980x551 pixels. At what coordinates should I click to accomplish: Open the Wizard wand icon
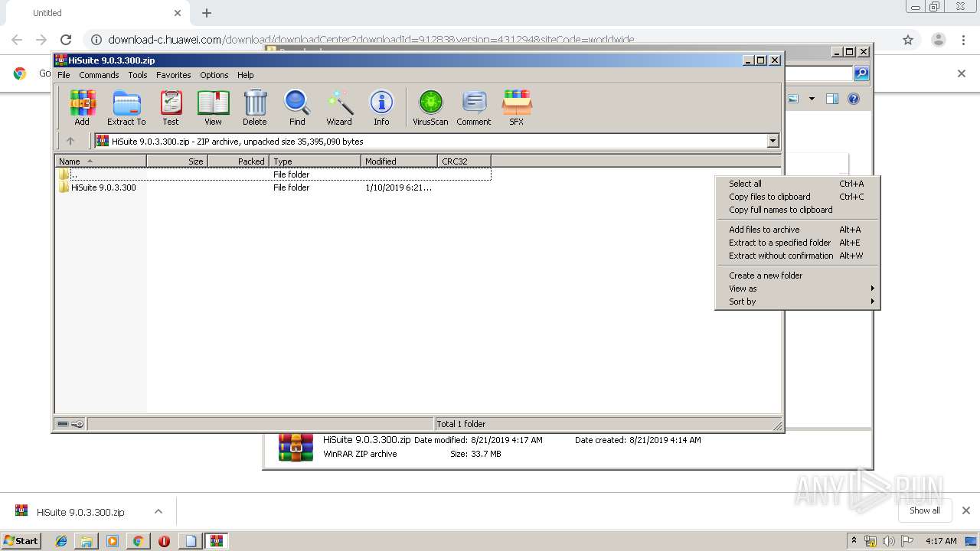[339, 107]
